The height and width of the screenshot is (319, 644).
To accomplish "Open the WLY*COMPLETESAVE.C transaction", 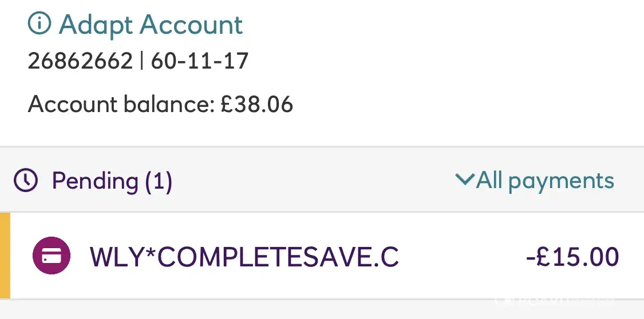I will [244, 257].
